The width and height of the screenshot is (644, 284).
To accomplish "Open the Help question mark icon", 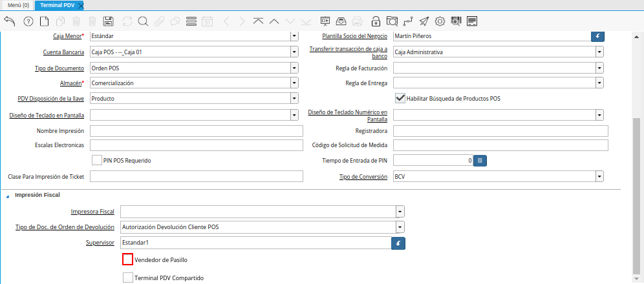I will 28,21.
